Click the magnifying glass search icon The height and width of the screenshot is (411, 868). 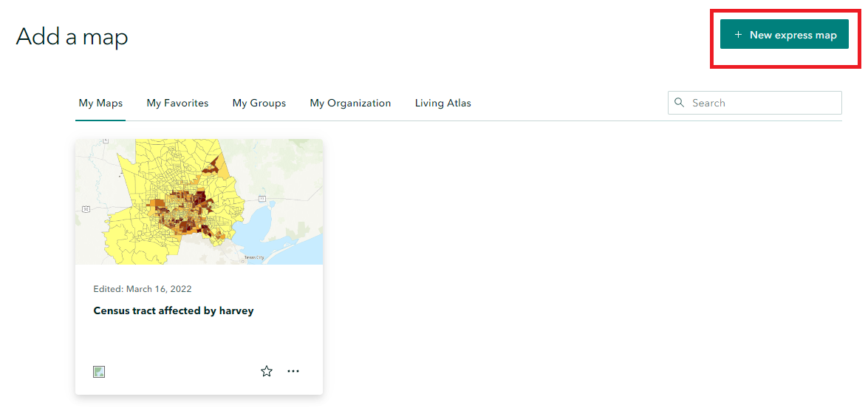point(680,103)
